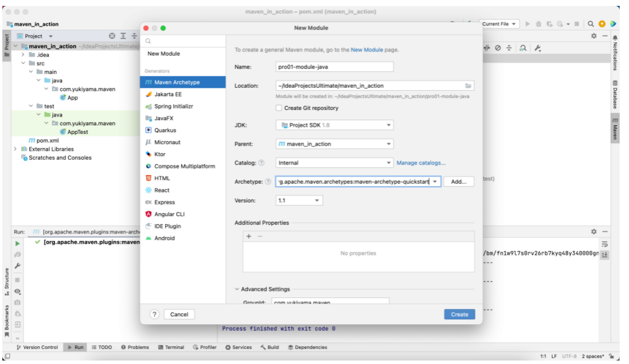Image resolution: width=629 pixels, height=364 pixels.
Task: Select Maven Archetype generator
Action: pyautogui.click(x=183, y=82)
